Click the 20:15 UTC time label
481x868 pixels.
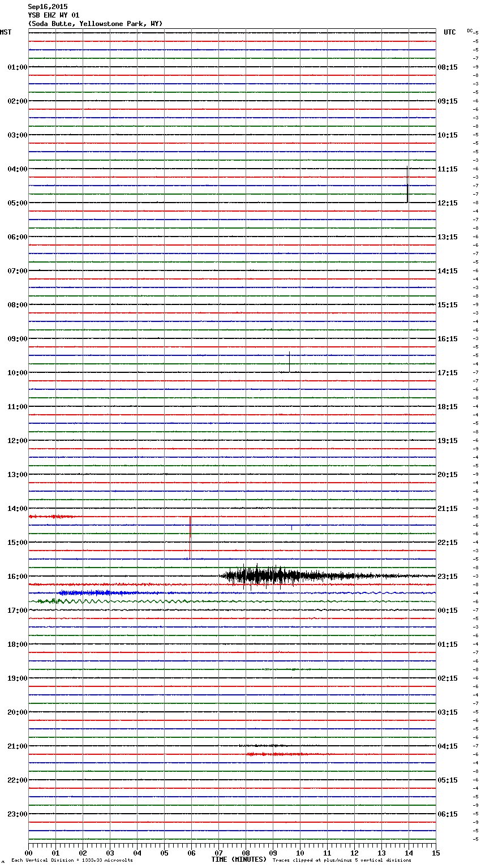click(448, 475)
